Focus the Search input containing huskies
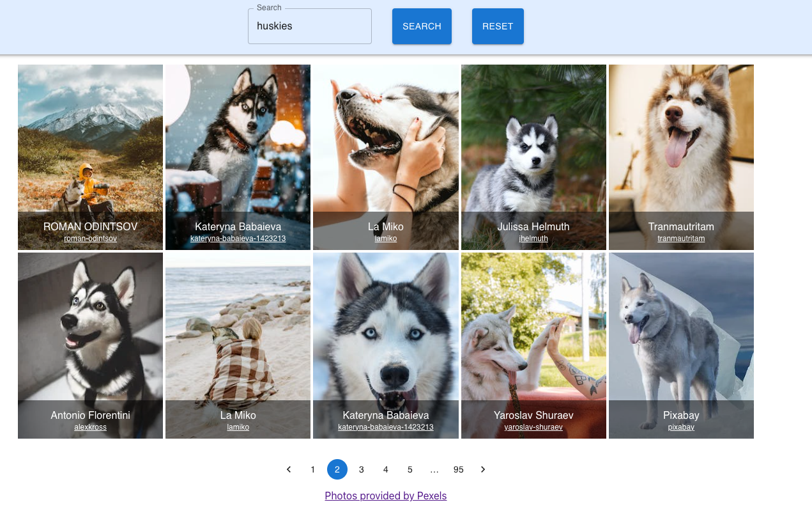This screenshot has height=532, width=812. (x=310, y=26)
